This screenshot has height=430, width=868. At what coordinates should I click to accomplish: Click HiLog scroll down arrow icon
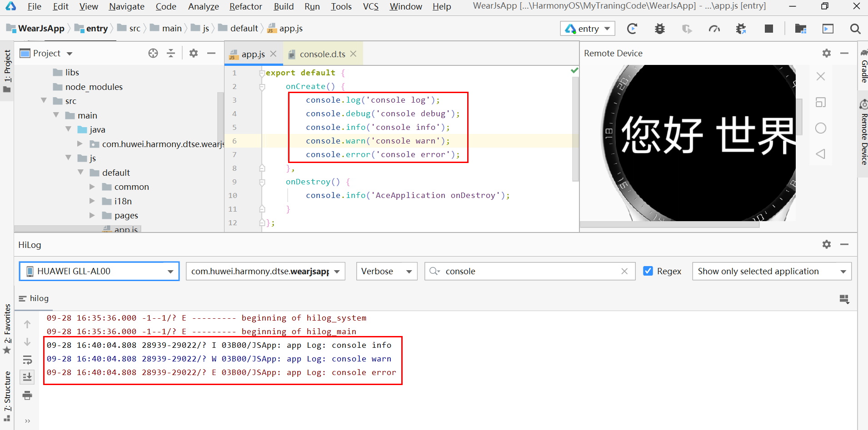pyautogui.click(x=27, y=342)
